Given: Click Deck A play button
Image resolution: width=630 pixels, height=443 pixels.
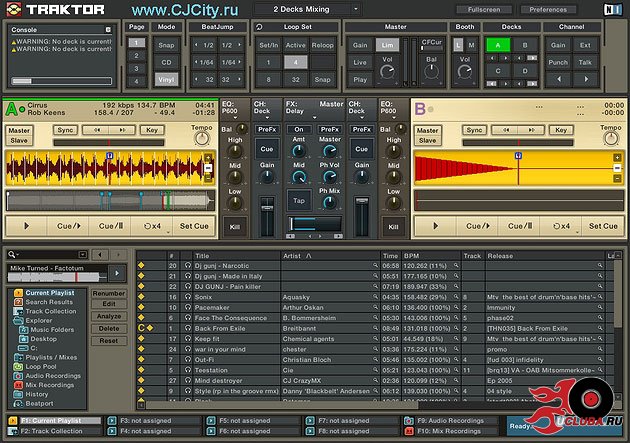Looking at the screenshot, I should (x=27, y=226).
